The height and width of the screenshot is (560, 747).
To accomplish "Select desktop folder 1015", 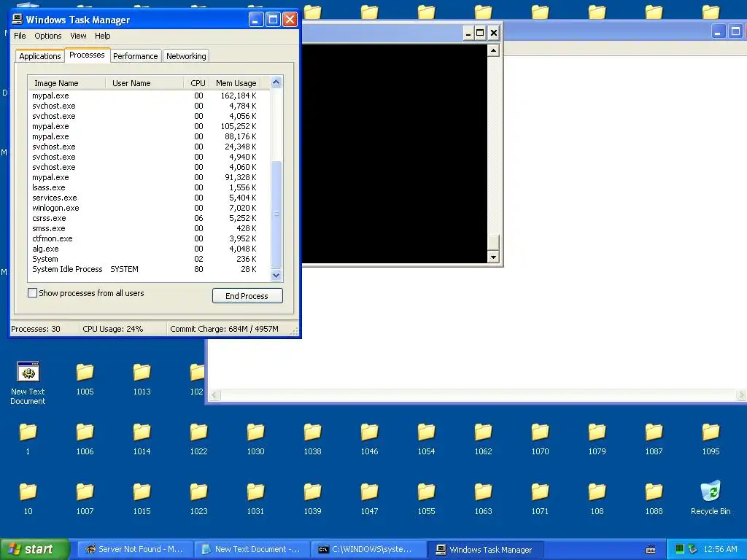I will tap(142, 499).
